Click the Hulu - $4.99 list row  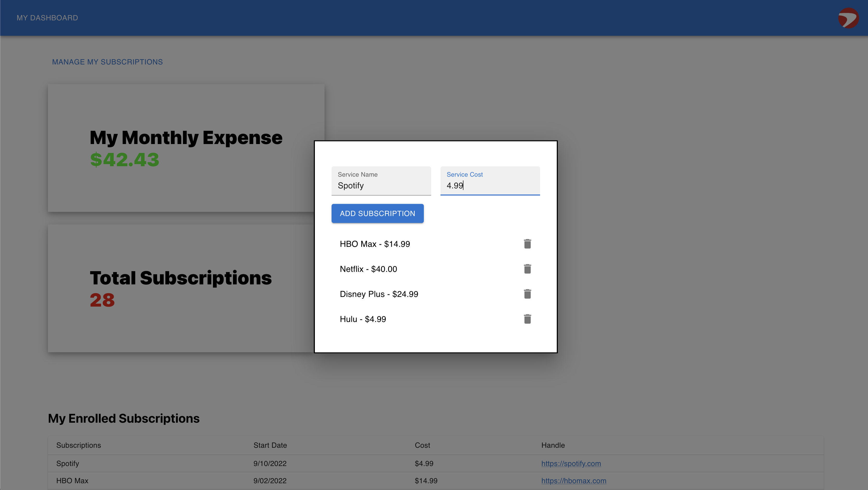click(363, 319)
